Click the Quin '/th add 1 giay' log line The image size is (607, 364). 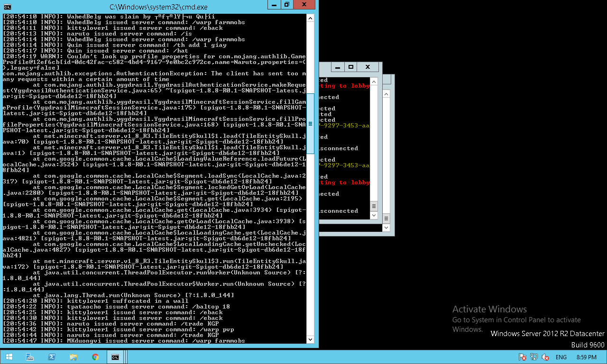click(115, 45)
